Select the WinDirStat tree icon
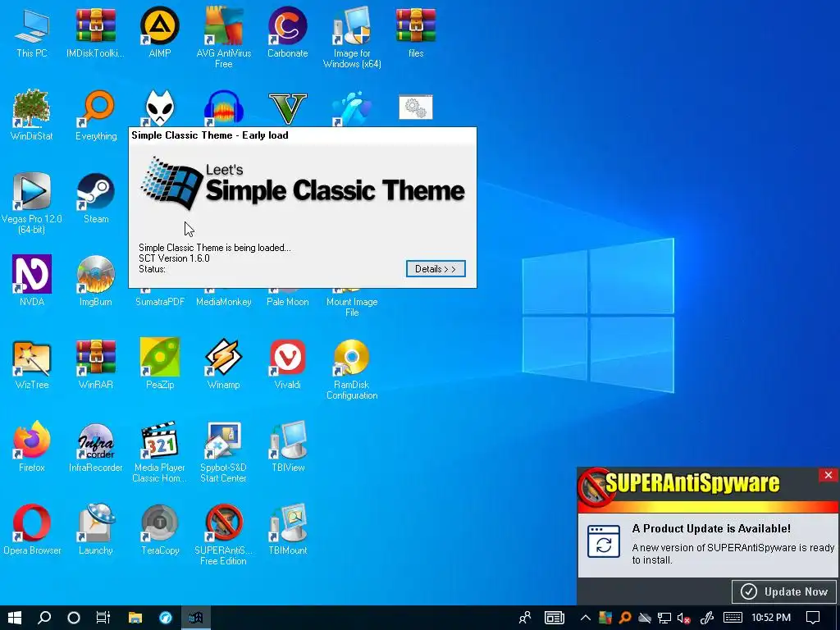This screenshot has height=630, width=840. tap(32, 108)
